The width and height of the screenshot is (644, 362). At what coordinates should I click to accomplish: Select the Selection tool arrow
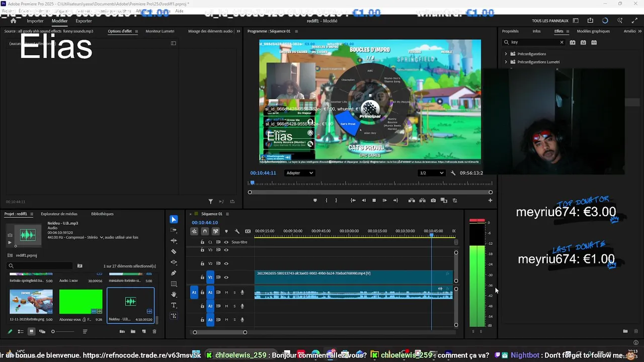(174, 219)
